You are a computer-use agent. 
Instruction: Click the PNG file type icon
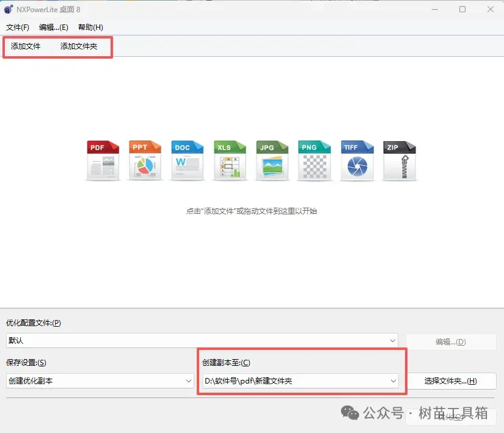[x=315, y=160]
